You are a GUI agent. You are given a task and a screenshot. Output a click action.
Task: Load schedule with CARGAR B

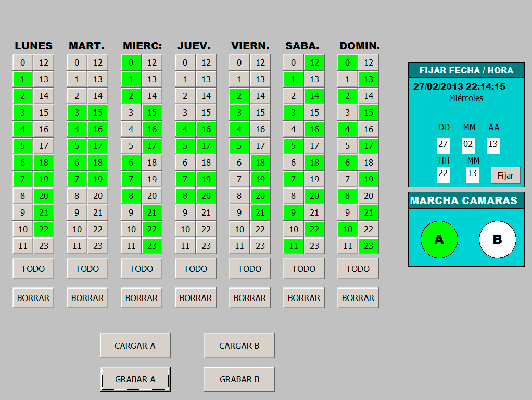pos(239,346)
